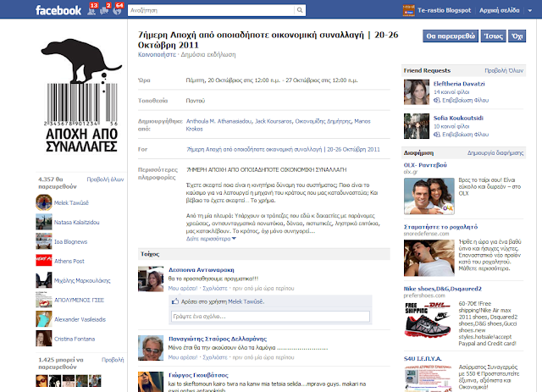This screenshot has height=392, width=542.
Task: Open the event's barcode dog picture
Action: [81, 96]
